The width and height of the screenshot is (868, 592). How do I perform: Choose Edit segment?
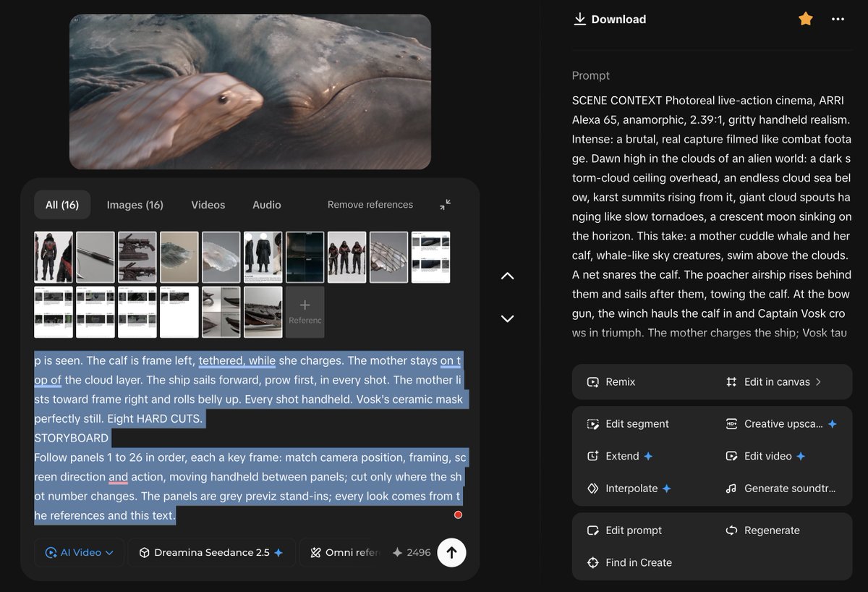(x=628, y=424)
